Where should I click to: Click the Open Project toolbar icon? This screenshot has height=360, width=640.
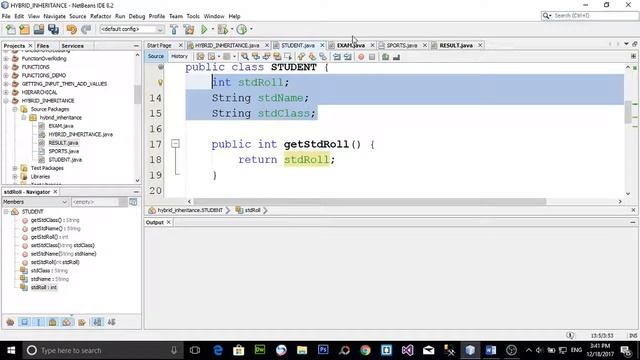pyautogui.click(x=39, y=29)
